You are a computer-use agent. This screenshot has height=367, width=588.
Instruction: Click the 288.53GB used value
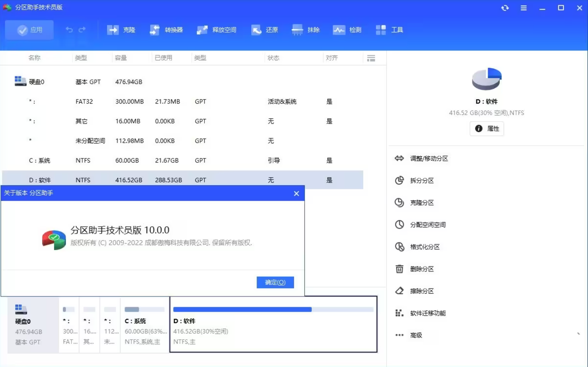coord(168,180)
